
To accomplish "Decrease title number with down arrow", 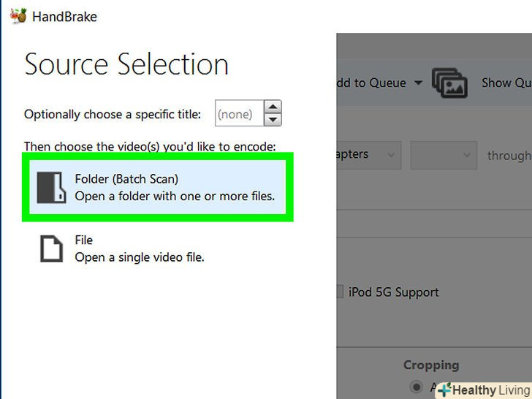I will pos(273,120).
